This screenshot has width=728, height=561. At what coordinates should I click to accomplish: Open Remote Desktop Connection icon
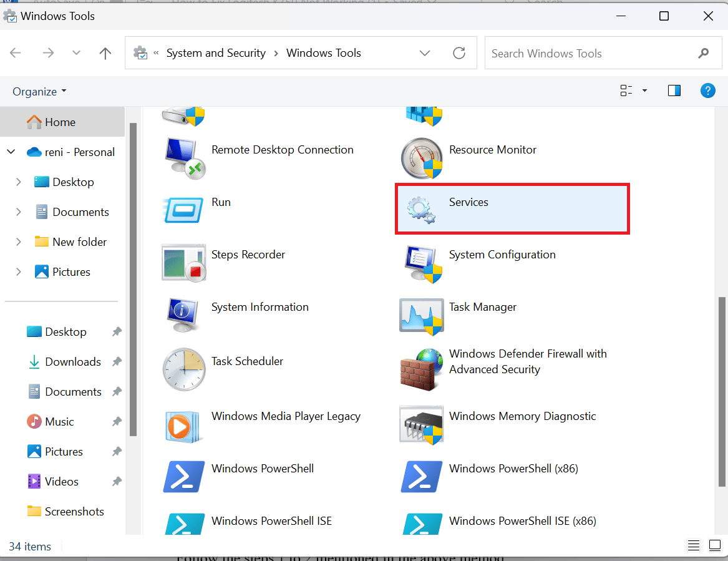click(x=185, y=158)
